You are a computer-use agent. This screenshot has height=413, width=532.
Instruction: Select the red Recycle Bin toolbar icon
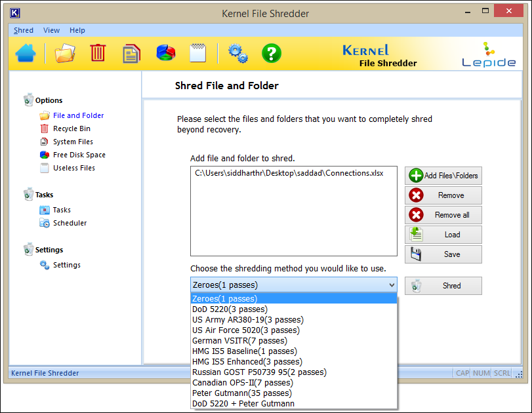click(x=98, y=53)
